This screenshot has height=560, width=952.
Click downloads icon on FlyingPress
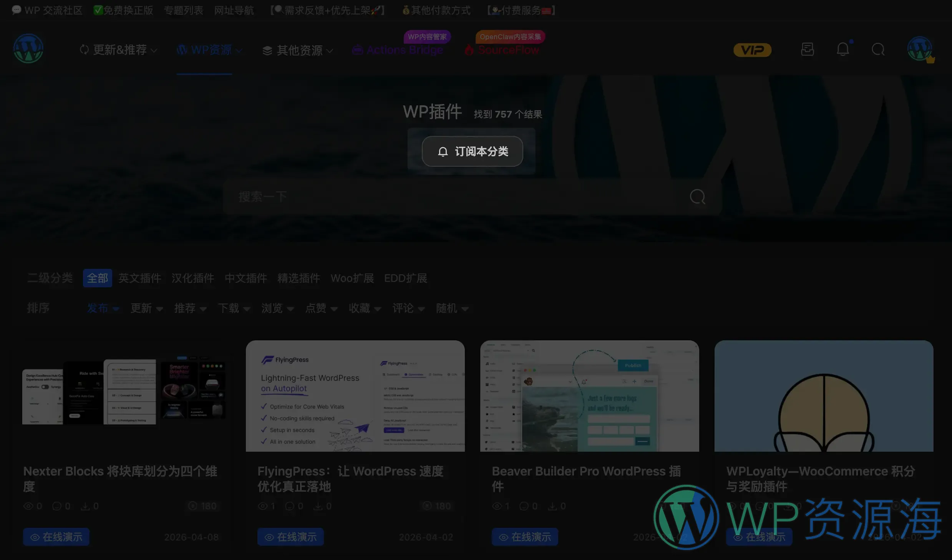point(318,506)
